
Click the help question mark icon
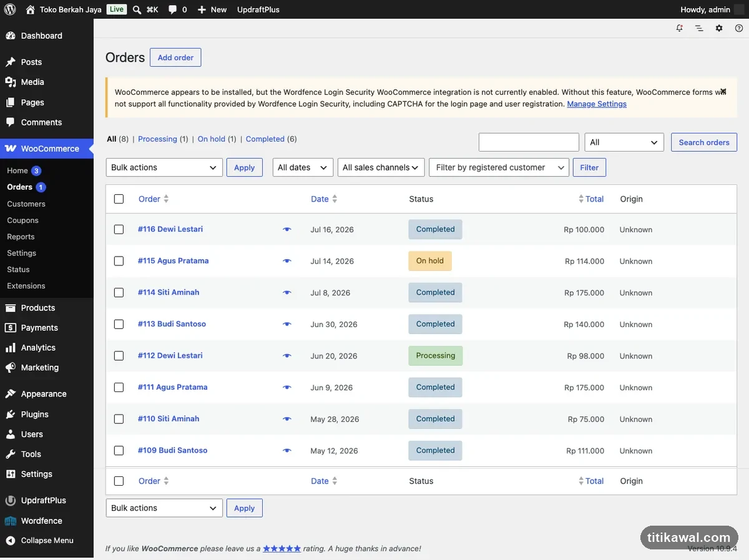coord(739,28)
